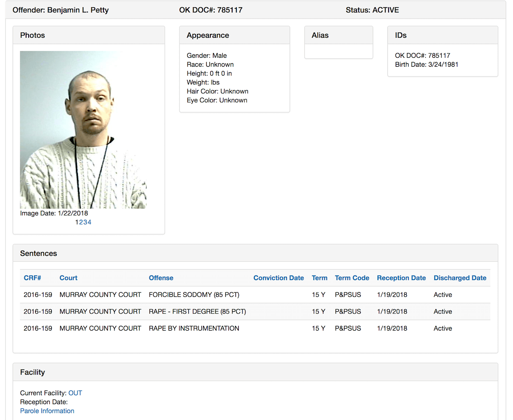View photo number 4
Image resolution: width=513 pixels, height=420 pixels.
[89, 222]
